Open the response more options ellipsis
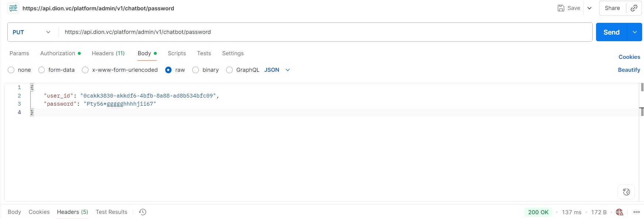This screenshot has height=219, width=644. tap(637, 212)
